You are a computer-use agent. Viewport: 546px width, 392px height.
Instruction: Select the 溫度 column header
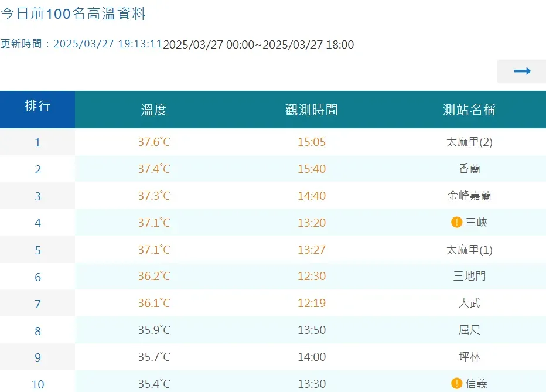[154, 110]
